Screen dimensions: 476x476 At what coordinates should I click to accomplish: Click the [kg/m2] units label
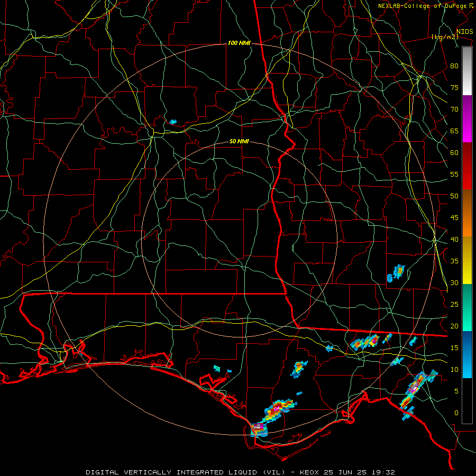[x=445, y=37]
